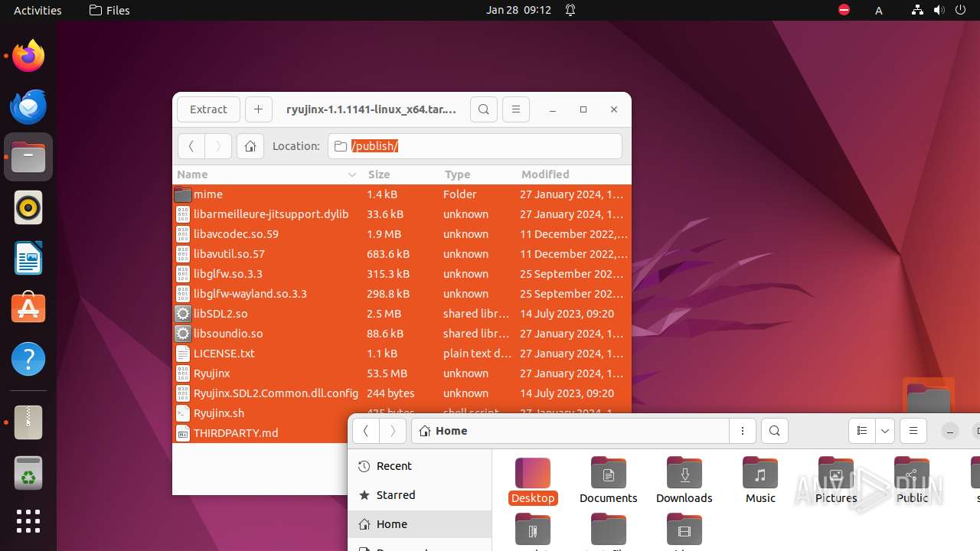Viewport: 980px width, 551px height.
Task: Click the Location field showing /publish/
Action: [475, 146]
